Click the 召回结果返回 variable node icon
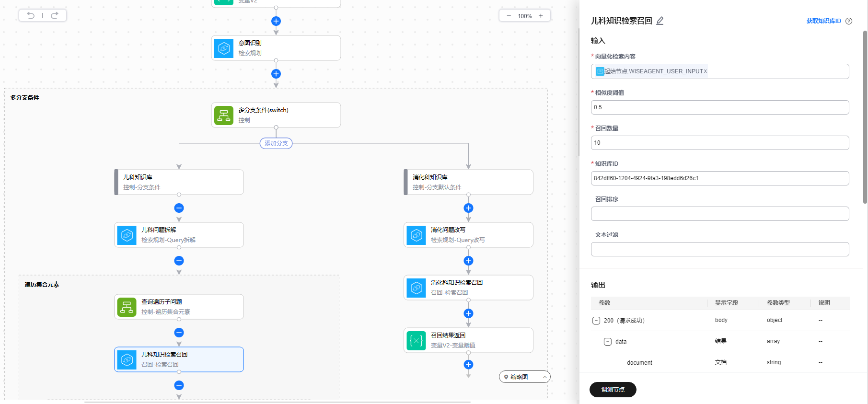The image size is (868, 404). point(416,340)
